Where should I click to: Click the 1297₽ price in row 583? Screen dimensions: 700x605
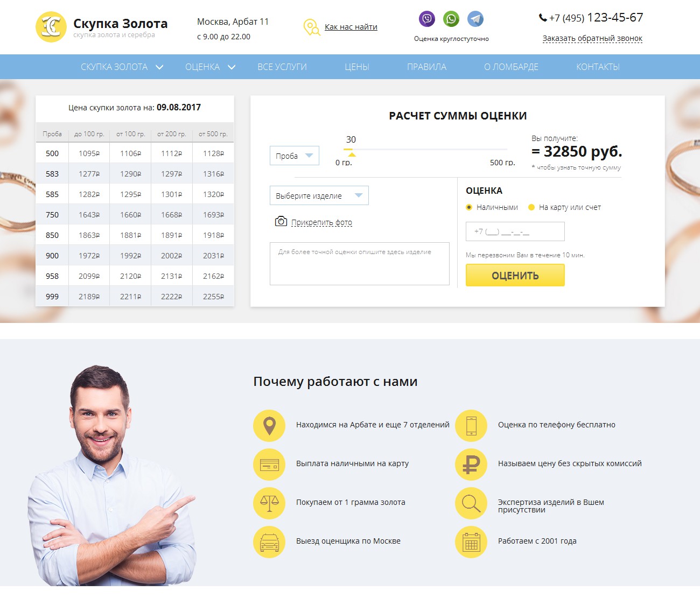tap(172, 174)
